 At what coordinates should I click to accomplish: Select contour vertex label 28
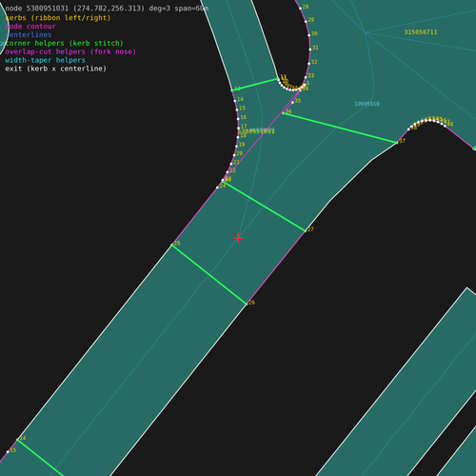(306, 7)
